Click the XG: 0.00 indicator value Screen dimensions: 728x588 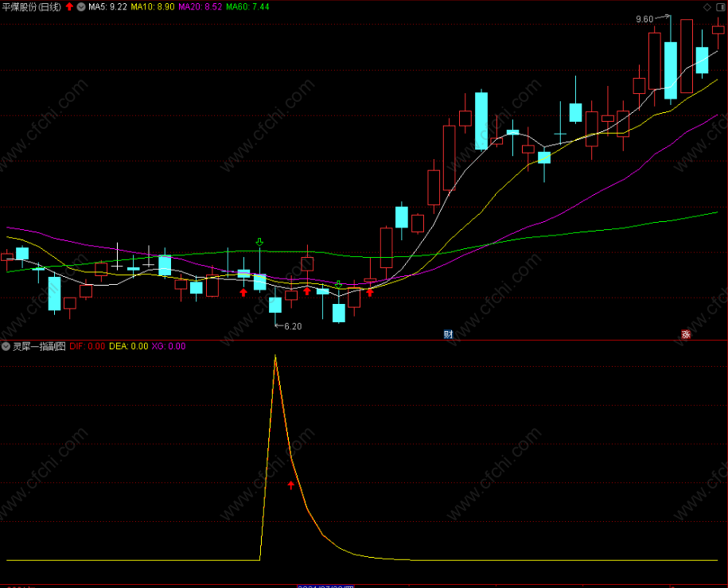(x=169, y=346)
